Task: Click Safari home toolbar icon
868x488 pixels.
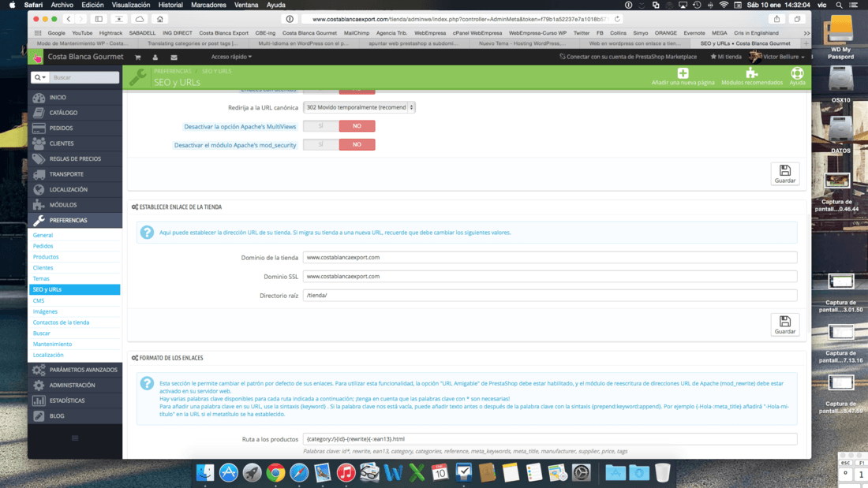Action: (x=160, y=19)
